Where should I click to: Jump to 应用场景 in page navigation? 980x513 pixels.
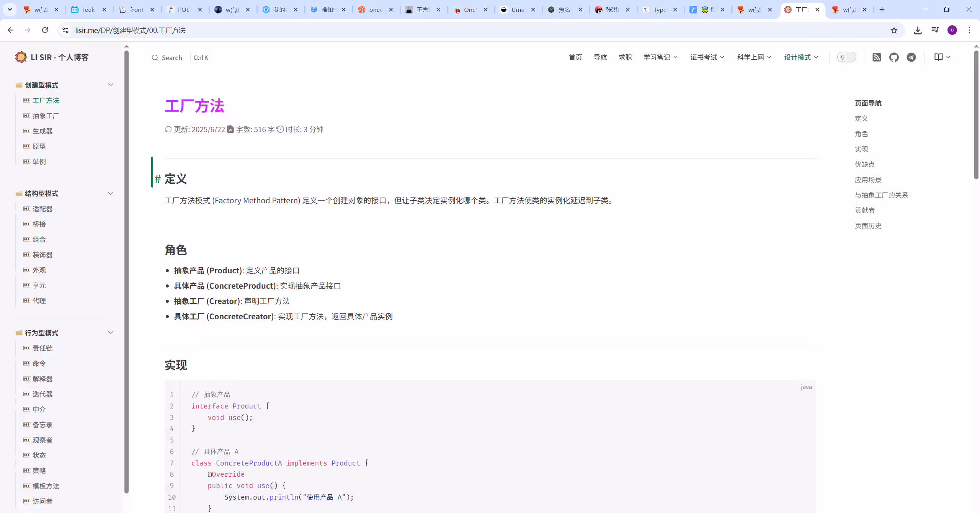(868, 180)
